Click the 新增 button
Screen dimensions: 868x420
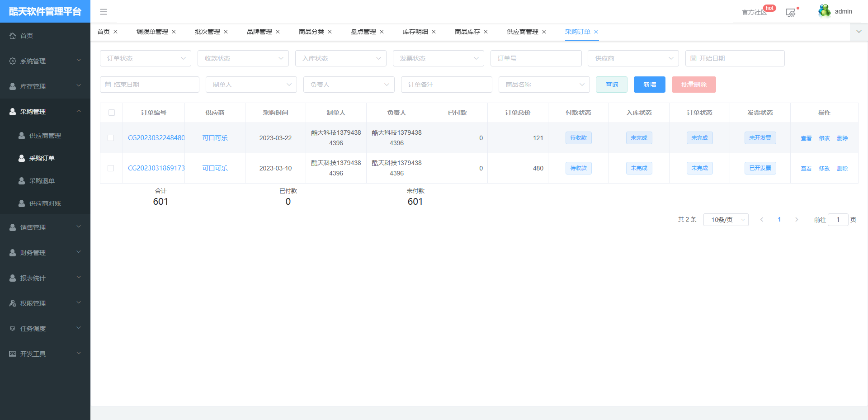pos(649,85)
